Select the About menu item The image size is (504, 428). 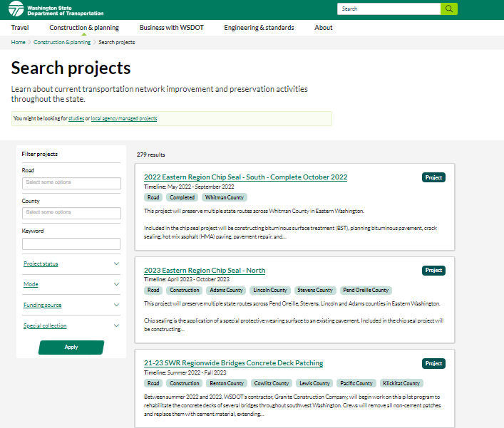click(324, 28)
